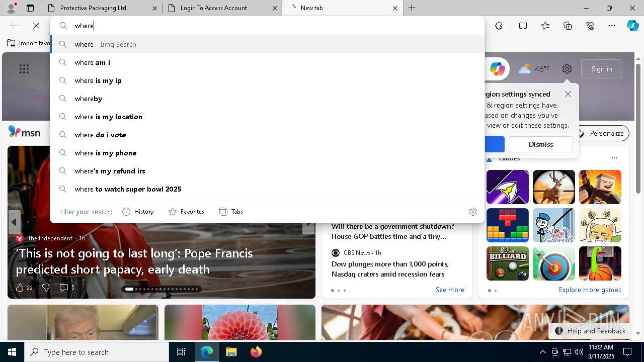644x362 pixels.
Task: Open Dow plunges CBS News headline
Action: [x=390, y=269]
